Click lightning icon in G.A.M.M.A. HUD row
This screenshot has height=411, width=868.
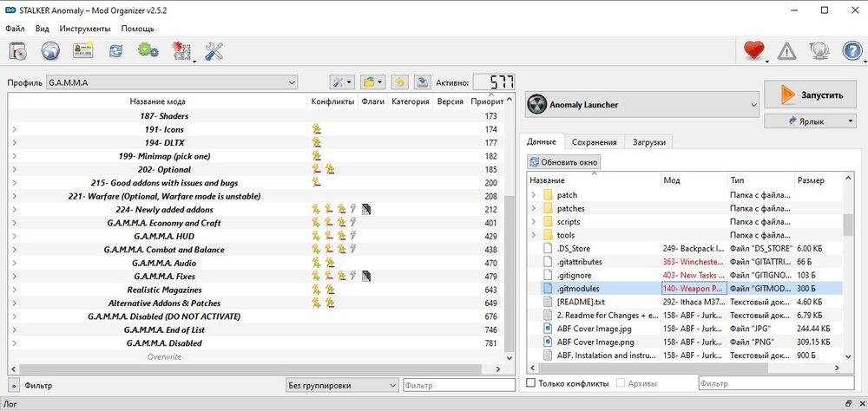click(353, 236)
